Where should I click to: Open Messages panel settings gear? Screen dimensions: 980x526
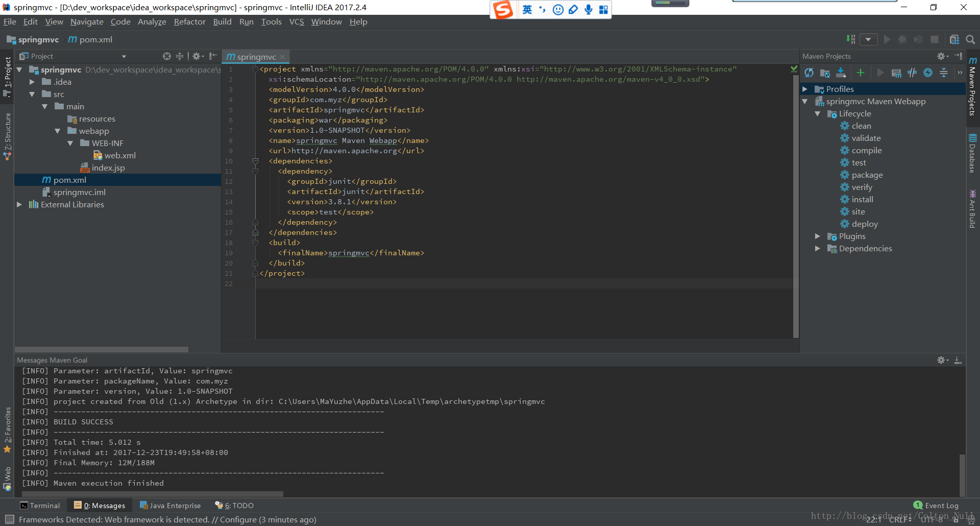click(x=942, y=360)
